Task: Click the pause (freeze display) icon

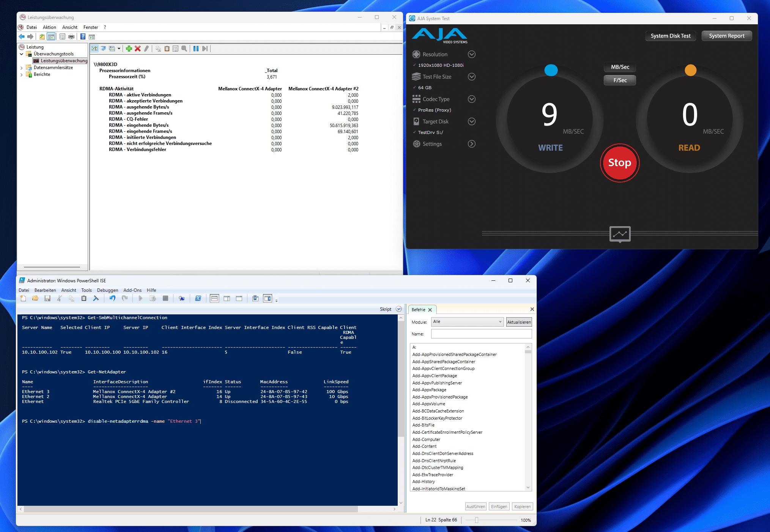Action: point(196,49)
